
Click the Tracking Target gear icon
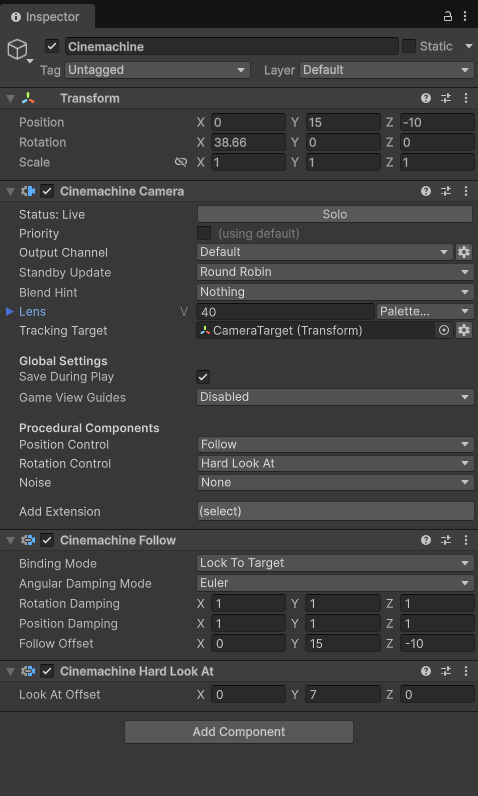pos(464,330)
